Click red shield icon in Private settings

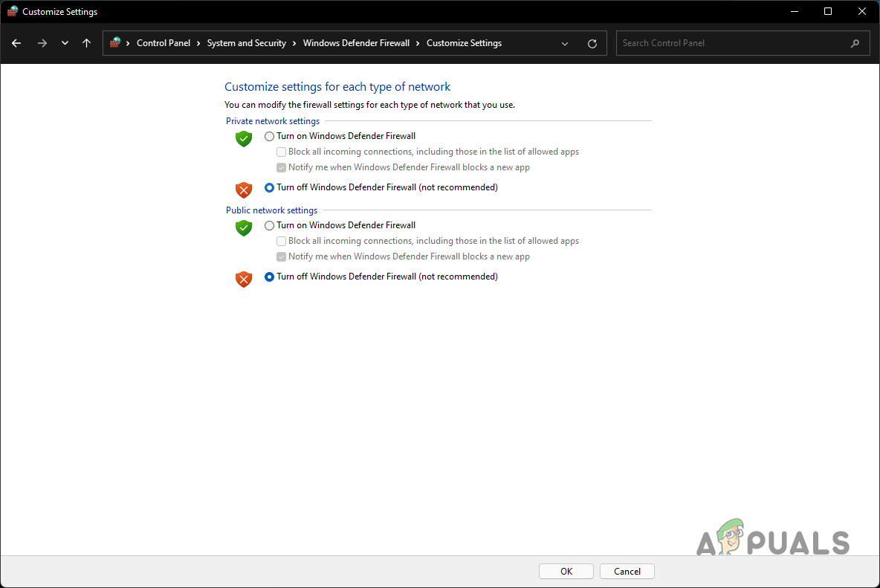(244, 190)
